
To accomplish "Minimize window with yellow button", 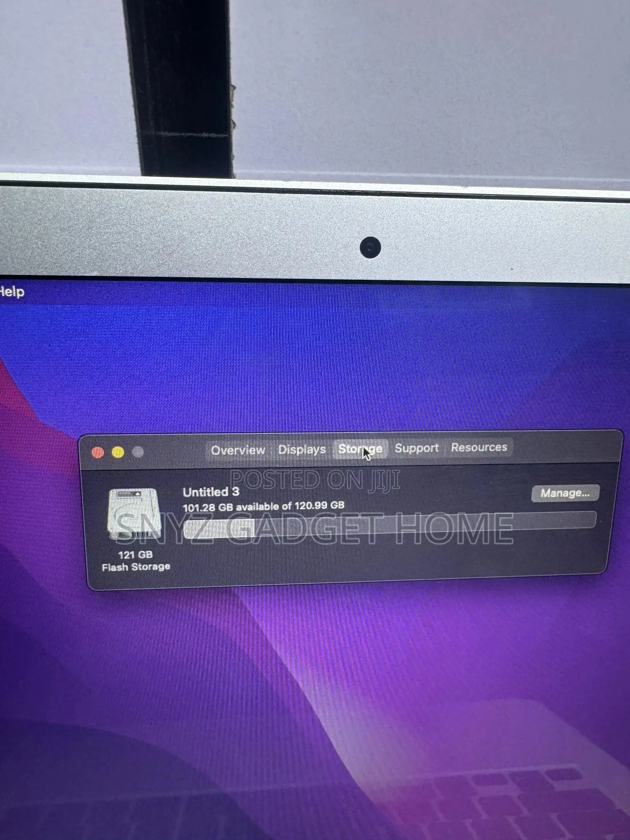I will pos(118,452).
